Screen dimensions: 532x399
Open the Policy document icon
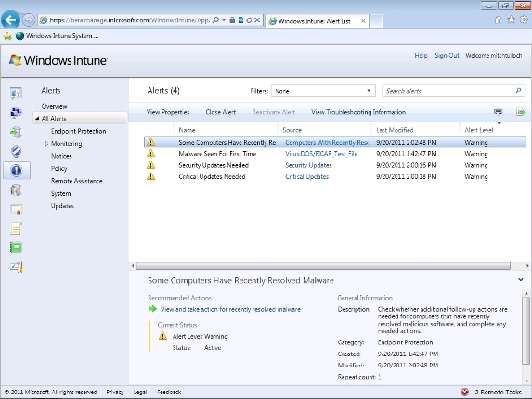click(16, 228)
